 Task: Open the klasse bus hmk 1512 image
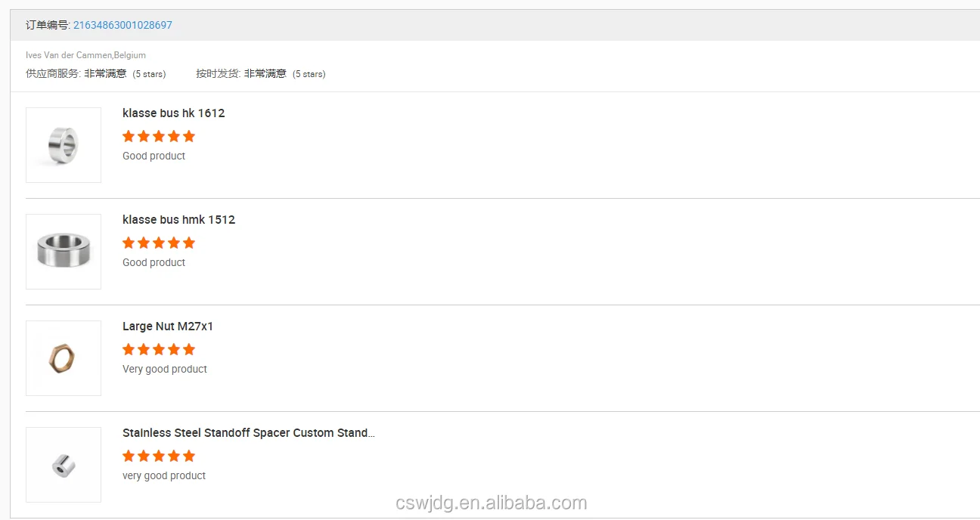point(64,252)
